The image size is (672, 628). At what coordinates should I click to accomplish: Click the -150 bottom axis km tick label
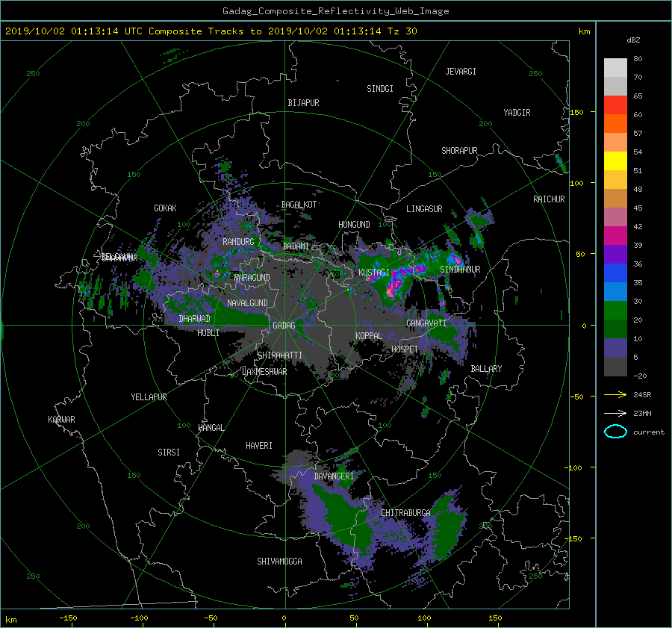coord(68,618)
